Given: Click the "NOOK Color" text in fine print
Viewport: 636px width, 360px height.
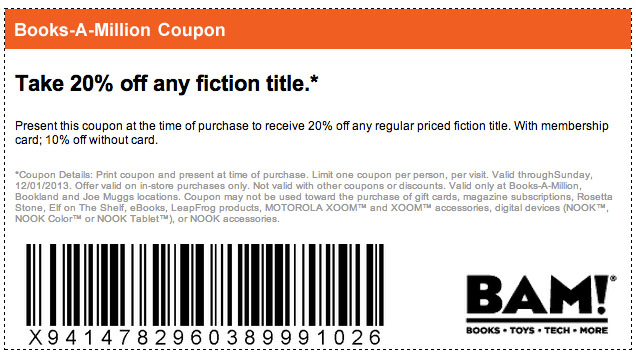Looking at the screenshot, I should 48,219.
